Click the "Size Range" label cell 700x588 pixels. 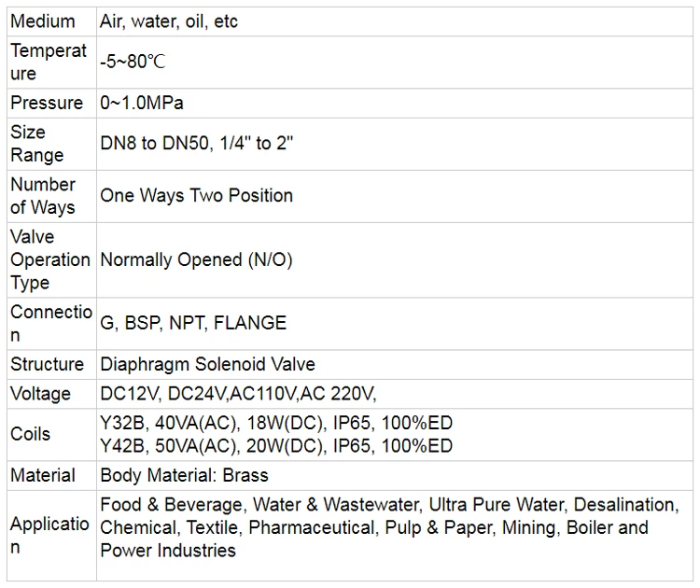pos(37,144)
